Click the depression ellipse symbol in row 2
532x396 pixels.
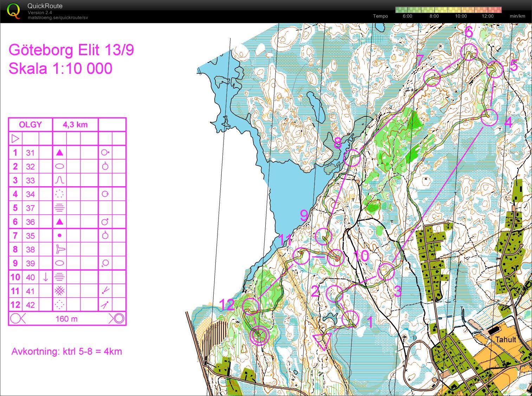(59, 166)
